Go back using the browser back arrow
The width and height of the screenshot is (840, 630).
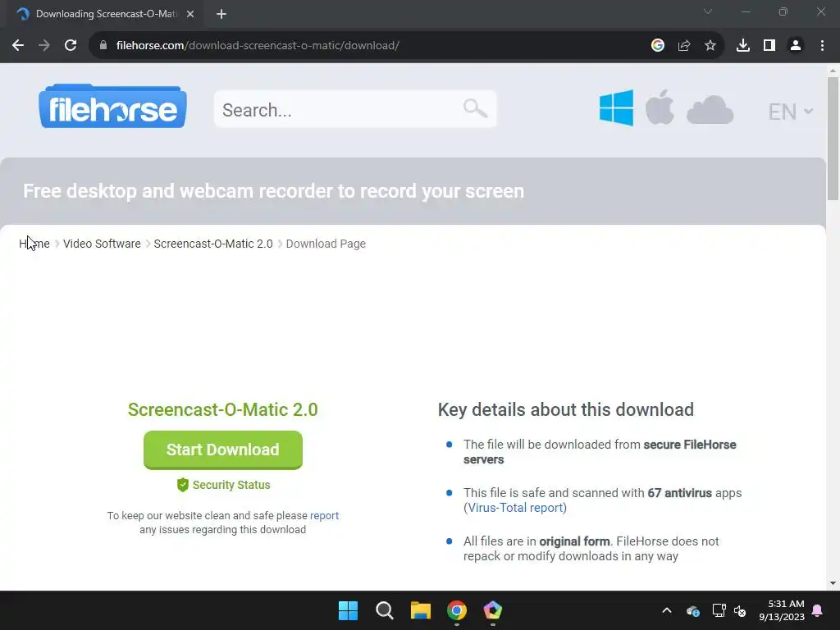18,46
